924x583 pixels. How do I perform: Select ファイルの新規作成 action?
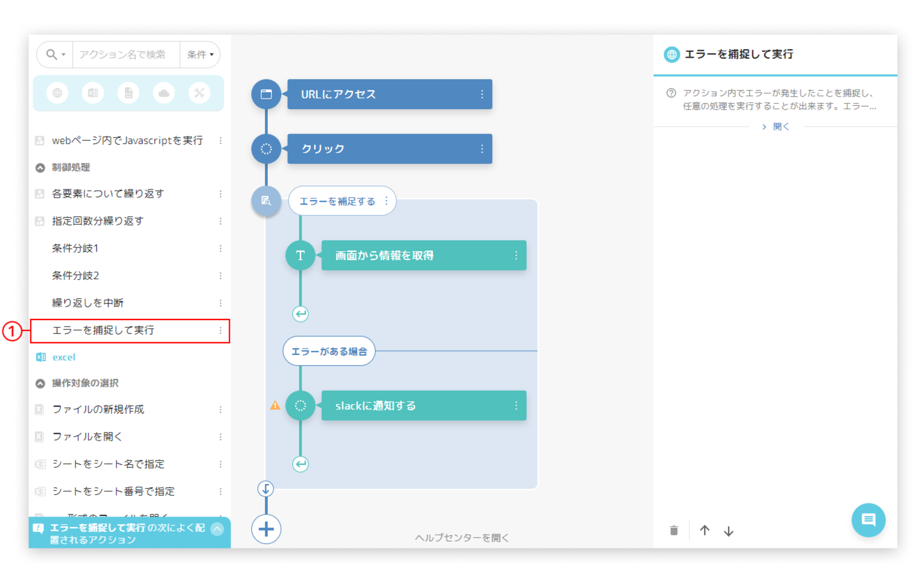[x=98, y=410]
